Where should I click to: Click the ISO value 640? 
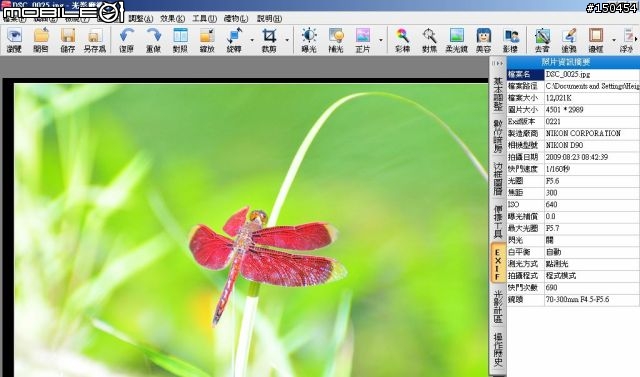[551, 204]
